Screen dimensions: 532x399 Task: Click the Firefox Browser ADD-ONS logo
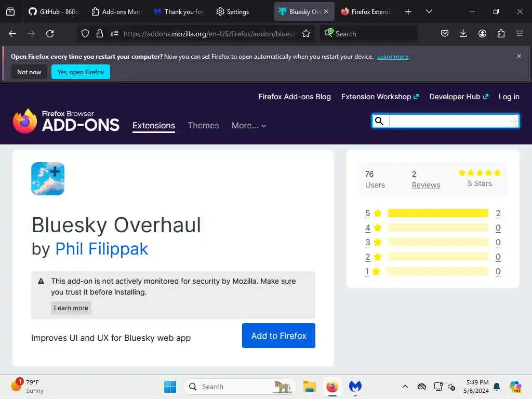66,121
